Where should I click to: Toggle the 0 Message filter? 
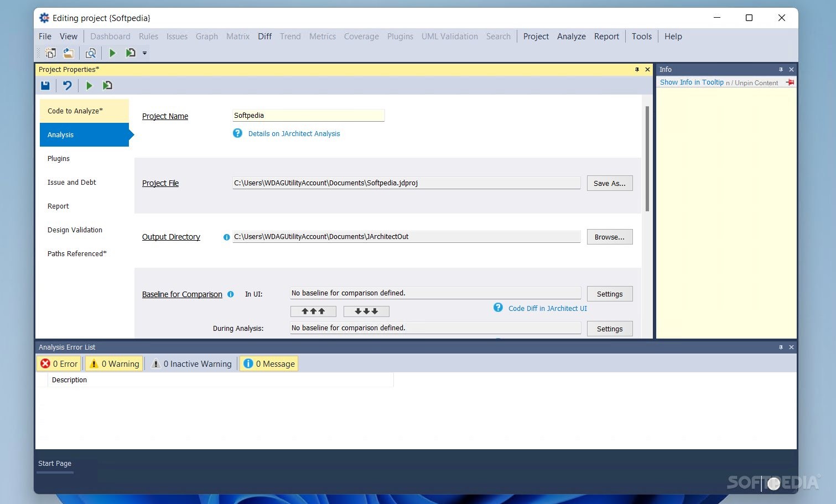click(269, 363)
